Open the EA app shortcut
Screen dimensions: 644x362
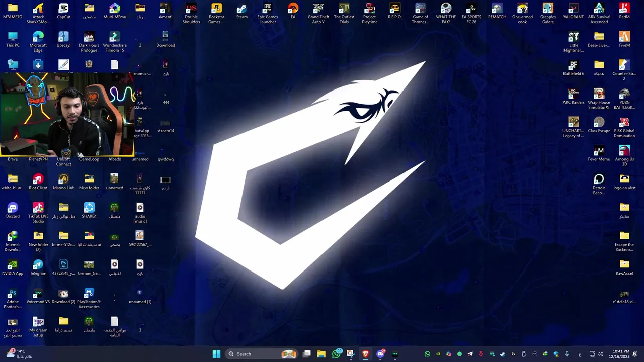coord(293,11)
